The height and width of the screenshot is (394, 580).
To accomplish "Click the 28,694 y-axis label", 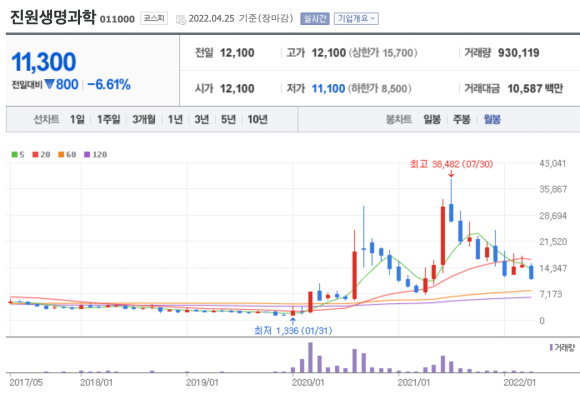I will coord(553,216).
